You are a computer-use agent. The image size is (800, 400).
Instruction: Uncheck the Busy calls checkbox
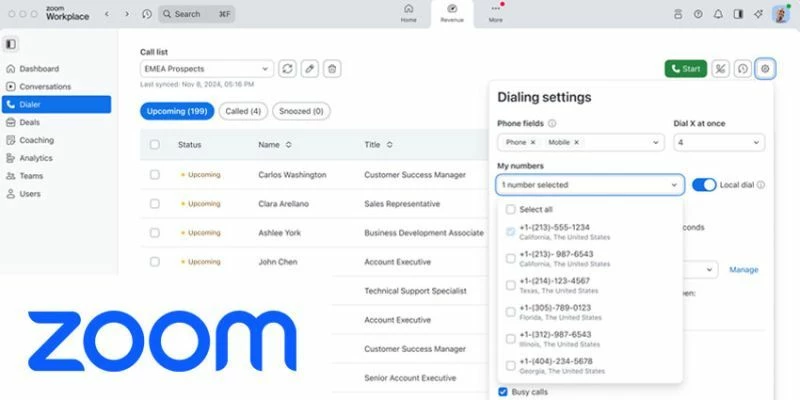503,392
